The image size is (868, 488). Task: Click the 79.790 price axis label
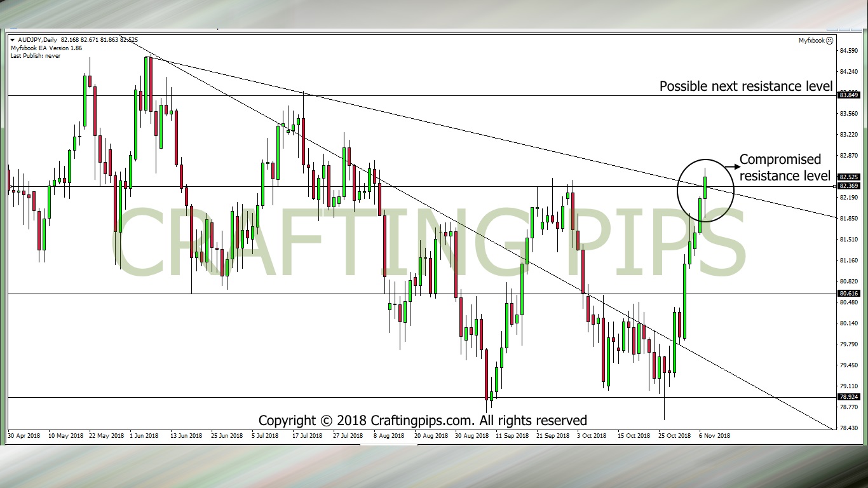tap(849, 344)
